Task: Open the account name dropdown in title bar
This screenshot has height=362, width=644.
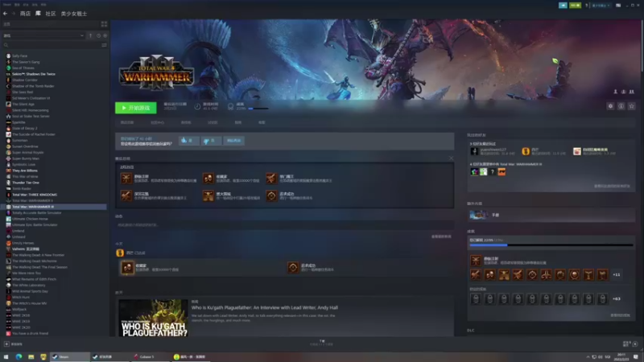Action: pos(601,6)
